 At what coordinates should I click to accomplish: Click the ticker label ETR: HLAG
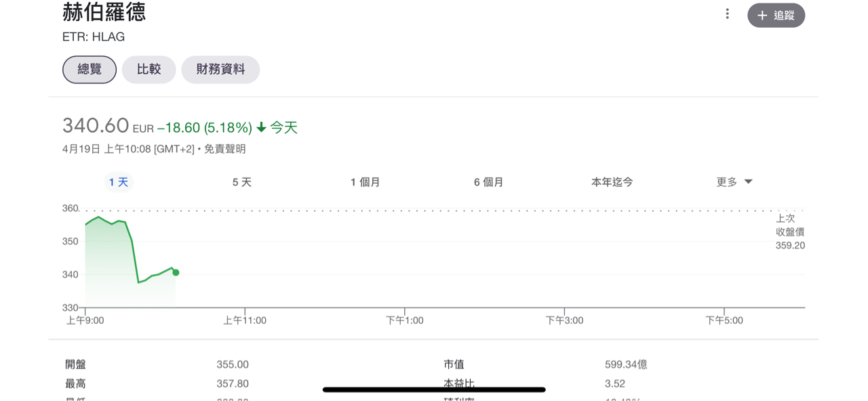pos(93,37)
